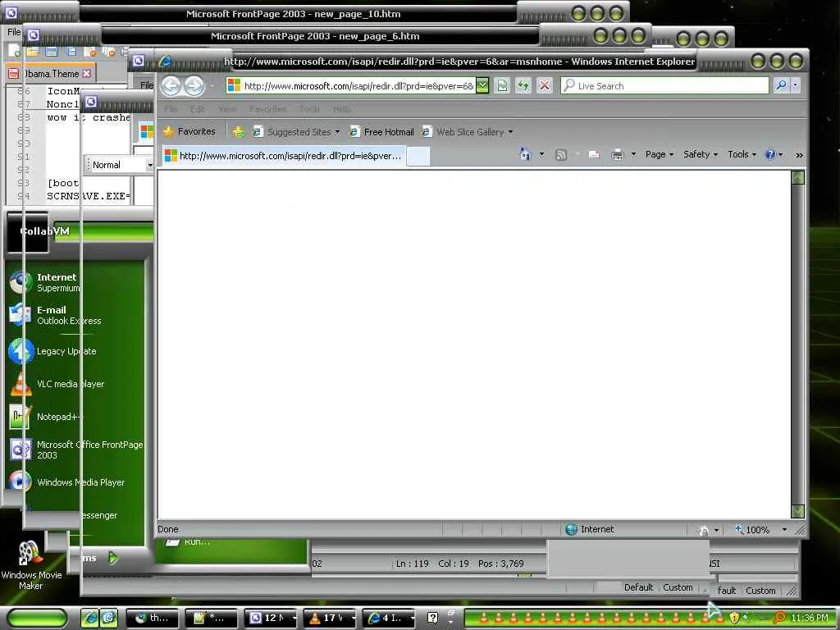Image resolution: width=840 pixels, height=630 pixels.
Task: Click the Internet zone globe in status bar
Action: [571, 529]
